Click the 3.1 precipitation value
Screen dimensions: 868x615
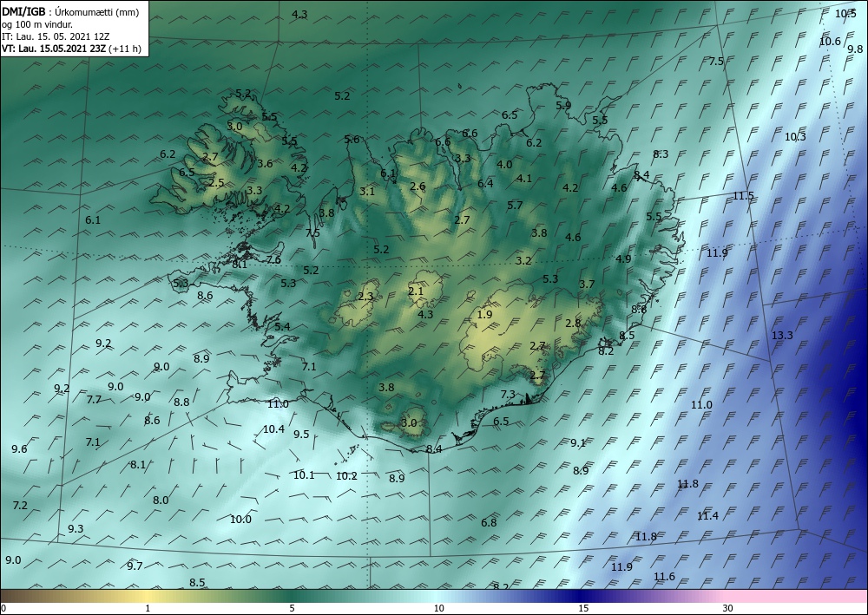pyautogui.click(x=367, y=192)
